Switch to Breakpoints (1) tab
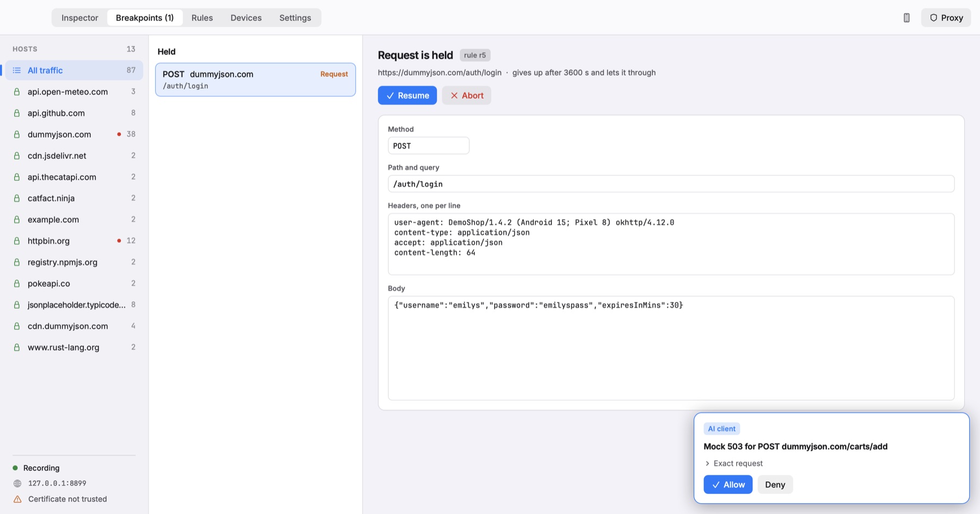Viewport: 980px width, 514px height. 145,18
